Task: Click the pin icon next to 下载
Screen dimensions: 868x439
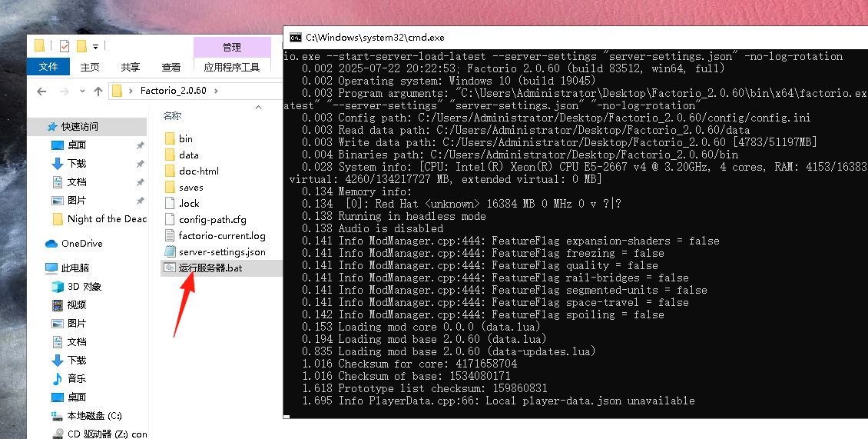Action: pyautogui.click(x=140, y=164)
